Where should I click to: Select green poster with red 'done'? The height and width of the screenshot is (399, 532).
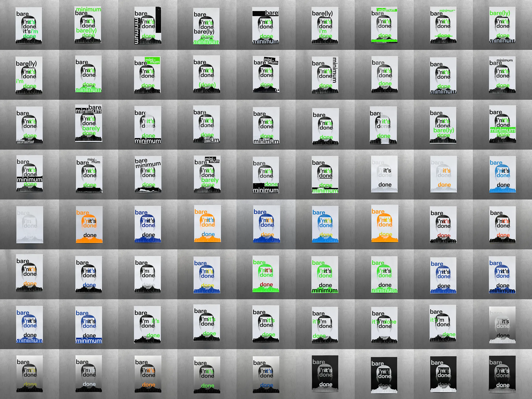pyautogui.click(x=266, y=274)
